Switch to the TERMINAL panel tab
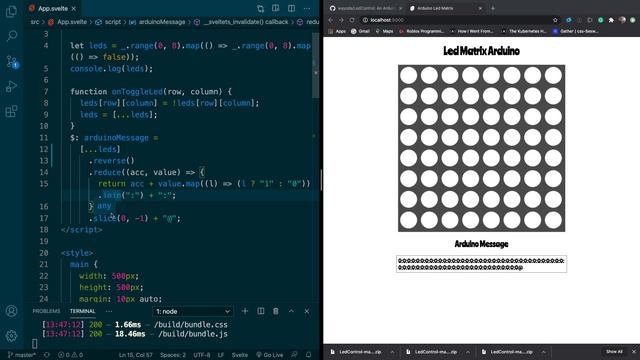The width and height of the screenshot is (640, 360). click(x=82, y=311)
